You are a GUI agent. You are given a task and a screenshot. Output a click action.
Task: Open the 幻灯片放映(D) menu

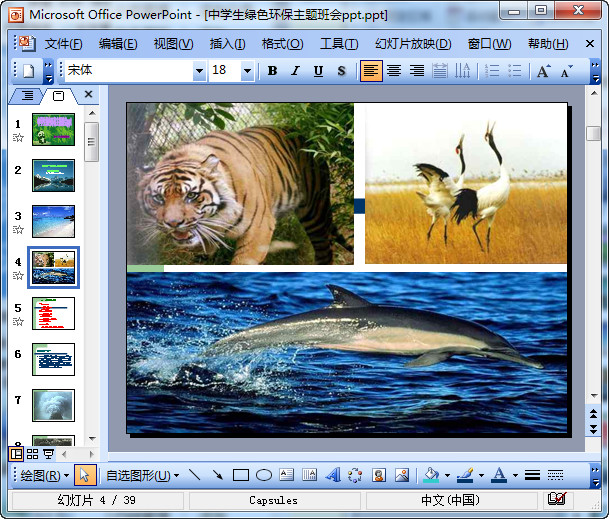point(413,44)
